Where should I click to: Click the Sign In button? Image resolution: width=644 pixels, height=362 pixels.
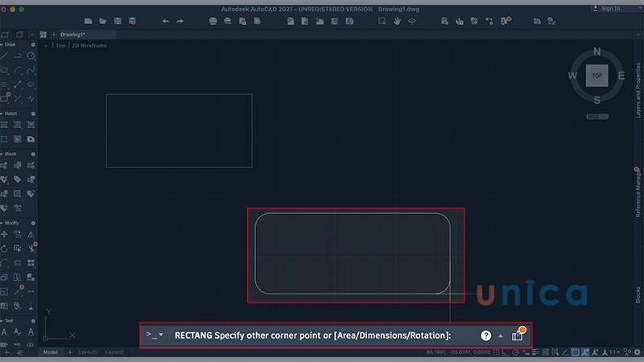pos(609,8)
